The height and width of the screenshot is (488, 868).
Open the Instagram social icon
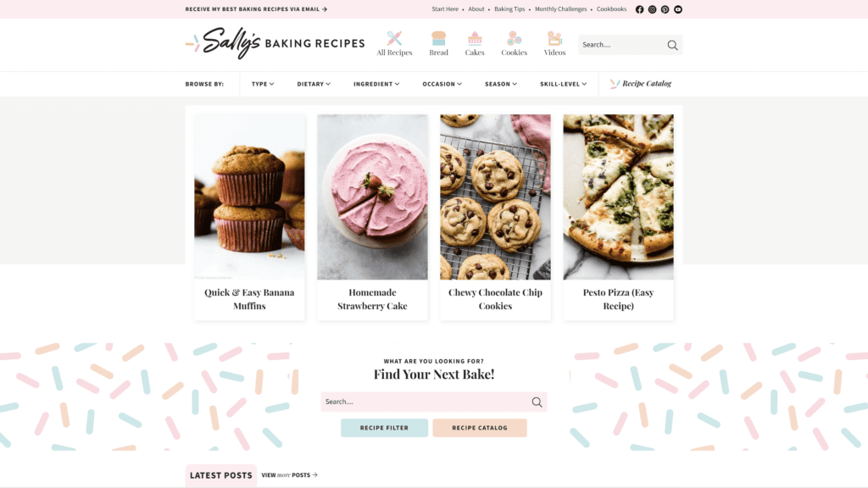(x=652, y=9)
